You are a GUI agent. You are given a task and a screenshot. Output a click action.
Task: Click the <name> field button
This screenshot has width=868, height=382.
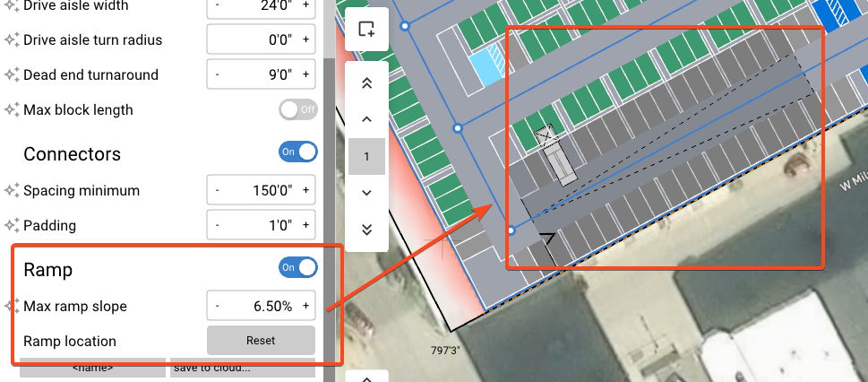(x=92, y=368)
